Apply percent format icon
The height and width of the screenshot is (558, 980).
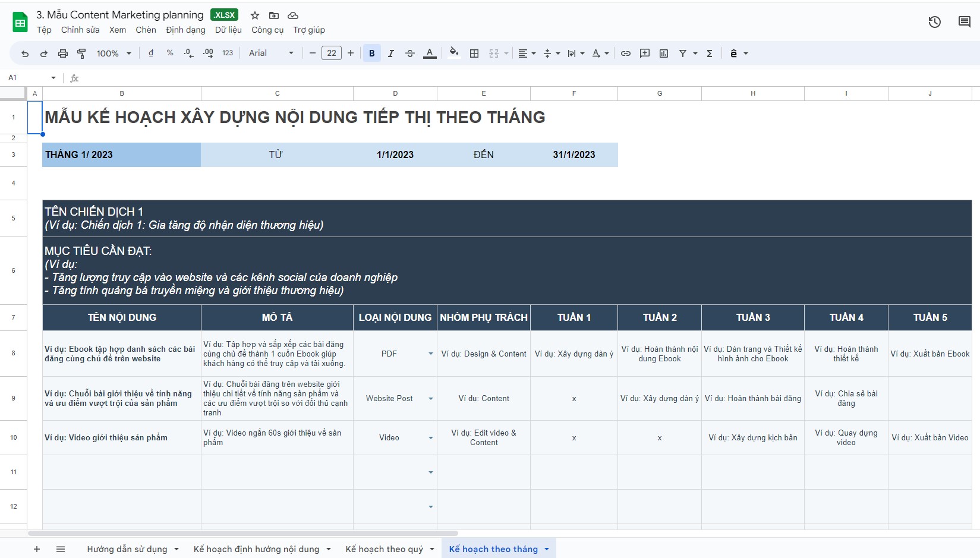coord(170,53)
